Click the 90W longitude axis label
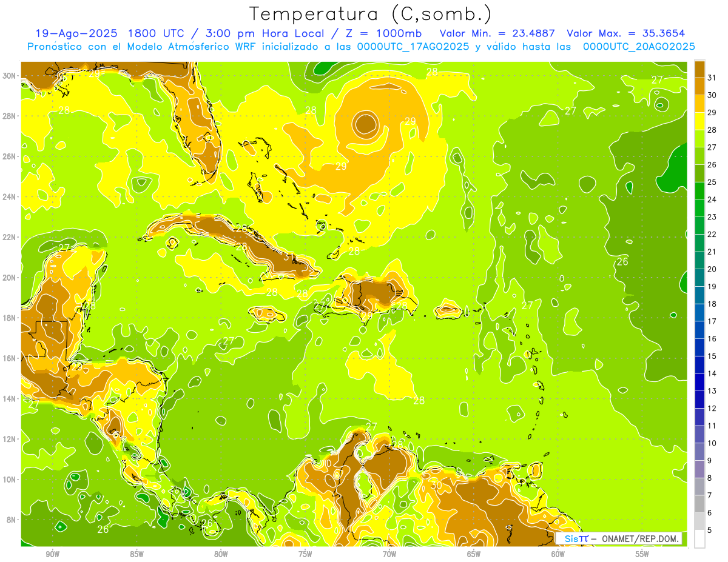 (52, 554)
